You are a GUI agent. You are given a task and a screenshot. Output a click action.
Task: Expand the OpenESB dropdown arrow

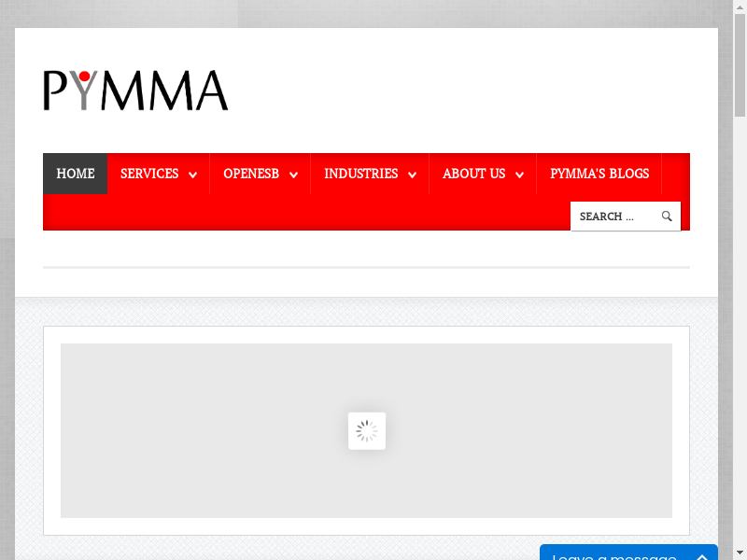coord(293,175)
